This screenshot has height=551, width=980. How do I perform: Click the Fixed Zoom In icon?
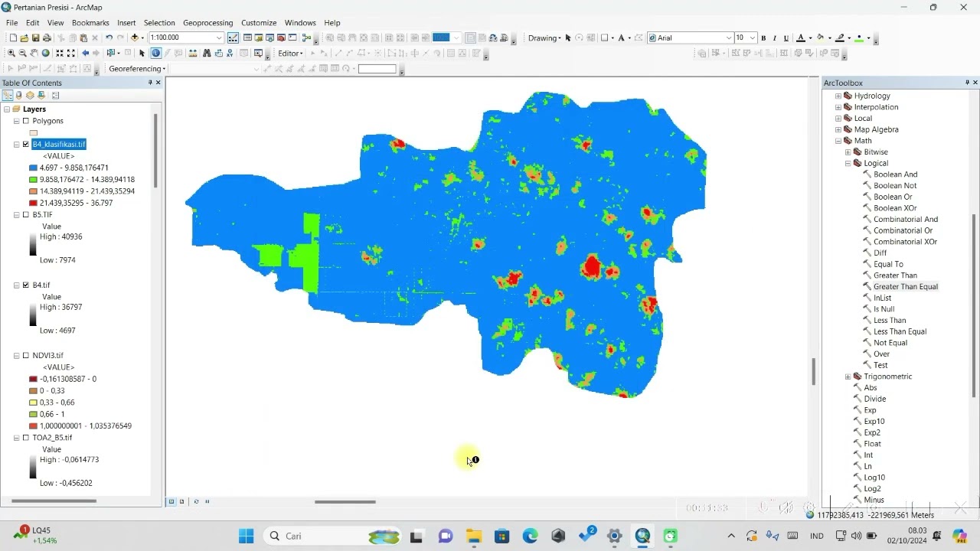click(x=59, y=53)
